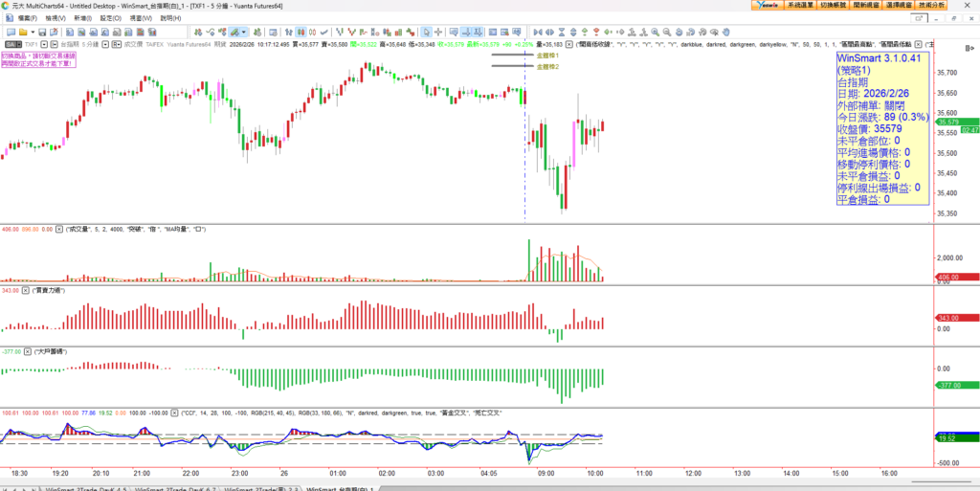Toggle the box beside 成交量 indicator label
This screenshot has height=491, width=980.
pyautogui.click(x=60, y=230)
